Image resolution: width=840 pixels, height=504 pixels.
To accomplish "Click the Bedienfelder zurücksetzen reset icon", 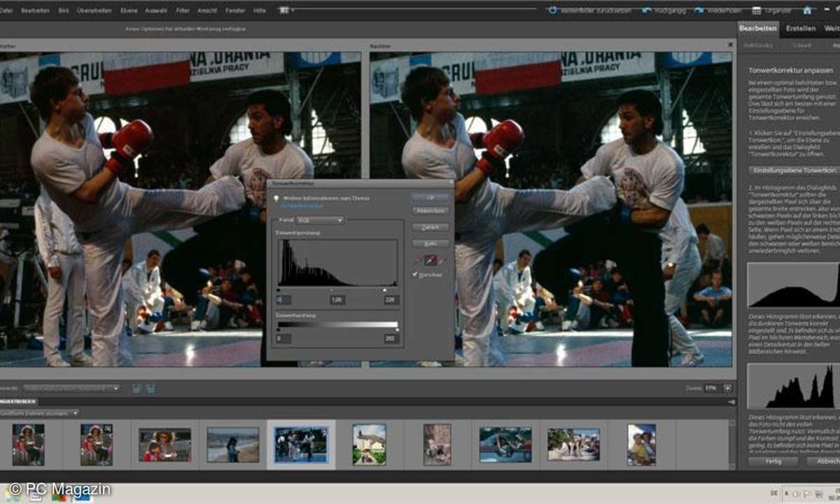I will [x=552, y=10].
